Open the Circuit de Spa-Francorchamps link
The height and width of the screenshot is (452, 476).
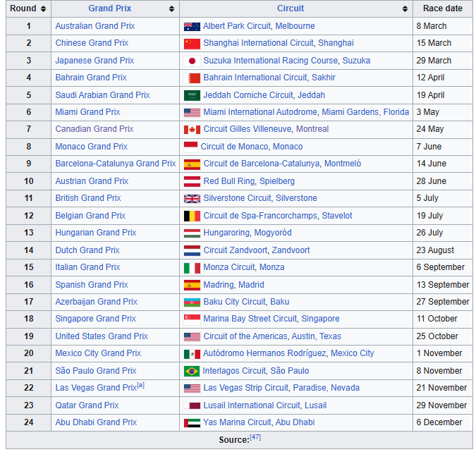click(260, 216)
